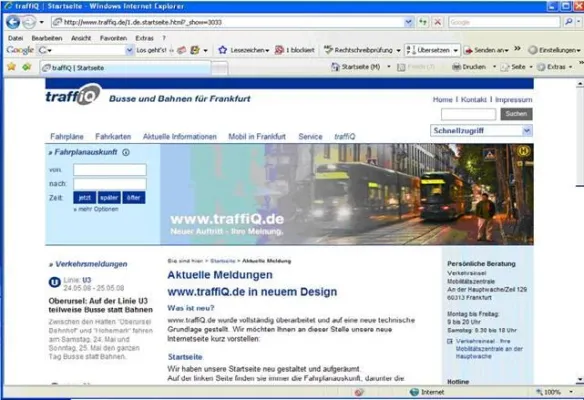
Task: Click the popup blocker '1 blockiert' icon
Action: pyautogui.click(x=279, y=50)
